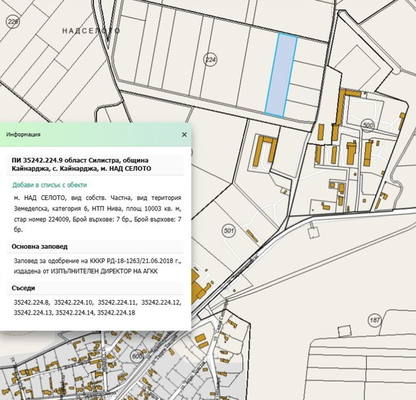Click the circled 501 block label
Image resolution: width=416 pixels, height=400 pixels.
pyautogui.click(x=228, y=231)
